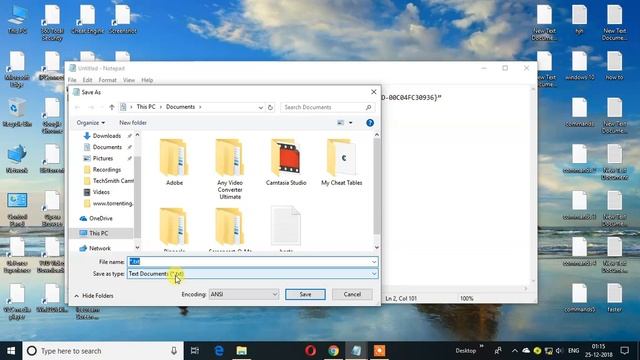Viewport: 640px width, 360px height.
Task: Open Notepad Help menu
Action: click(x=147, y=80)
